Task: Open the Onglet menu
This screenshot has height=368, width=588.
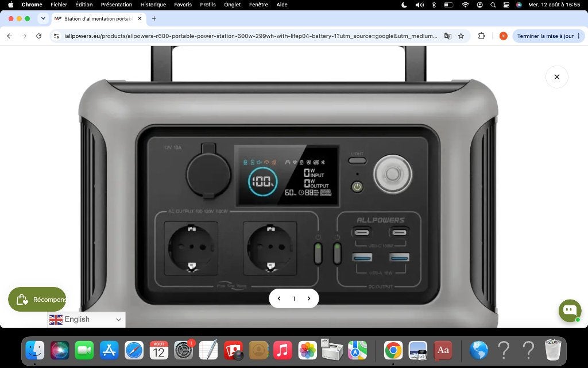Action: (x=233, y=5)
